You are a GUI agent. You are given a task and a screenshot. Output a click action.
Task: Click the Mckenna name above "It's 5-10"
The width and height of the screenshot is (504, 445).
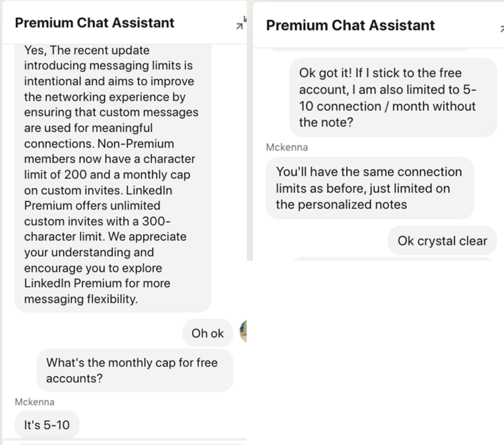(34, 402)
